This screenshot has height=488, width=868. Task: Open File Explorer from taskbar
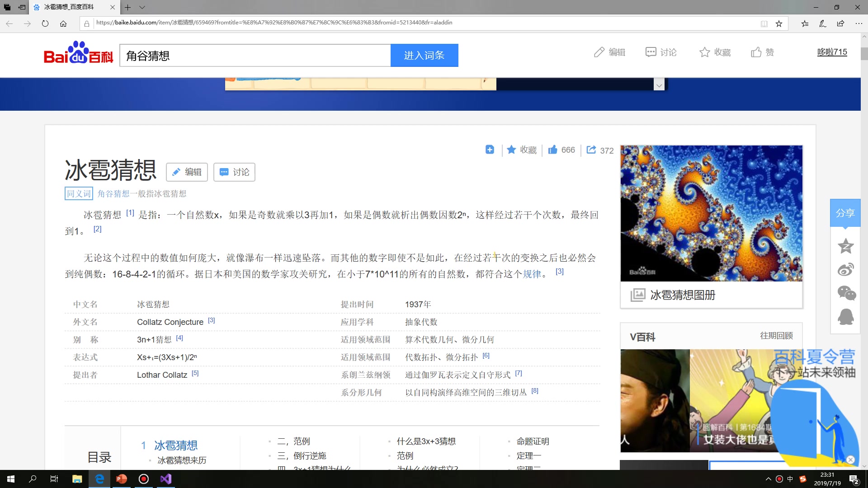point(77,479)
